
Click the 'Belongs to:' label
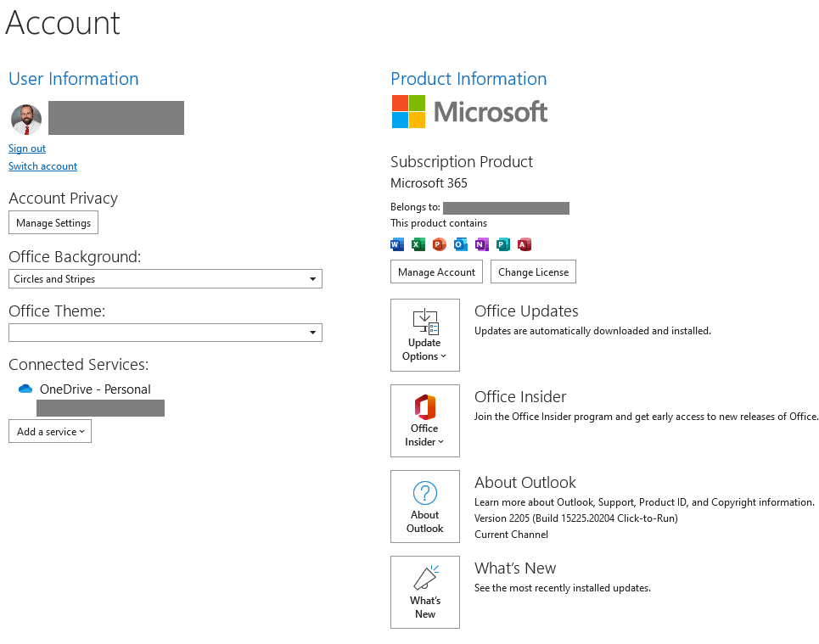click(x=415, y=207)
